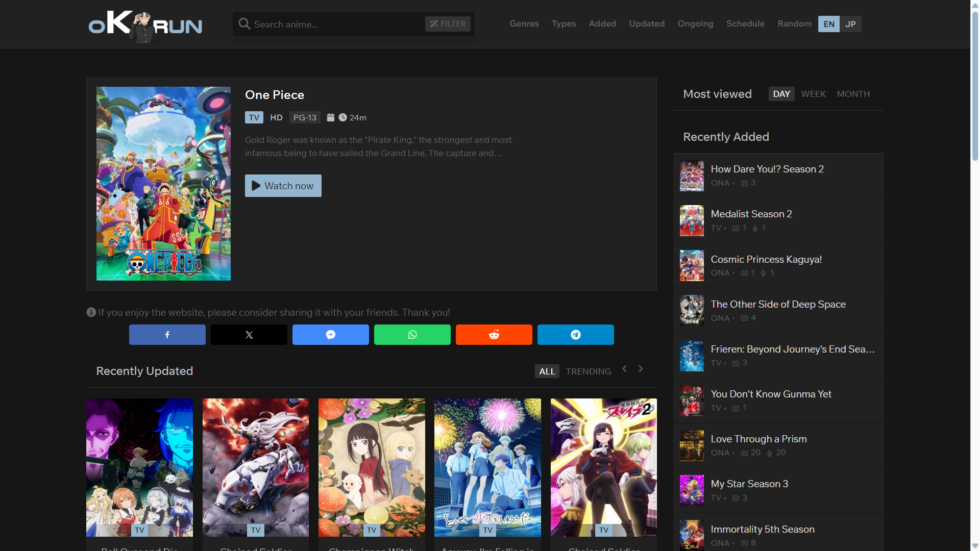Share One Piece on X (Twitter)
Image resolution: width=980 pixels, height=551 pixels.
tap(249, 335)
